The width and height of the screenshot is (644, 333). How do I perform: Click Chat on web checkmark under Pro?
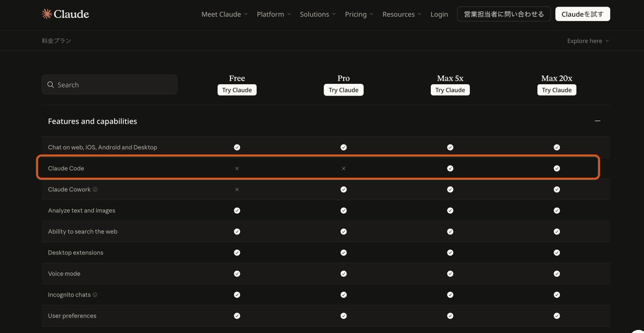[x=343, y=147]
